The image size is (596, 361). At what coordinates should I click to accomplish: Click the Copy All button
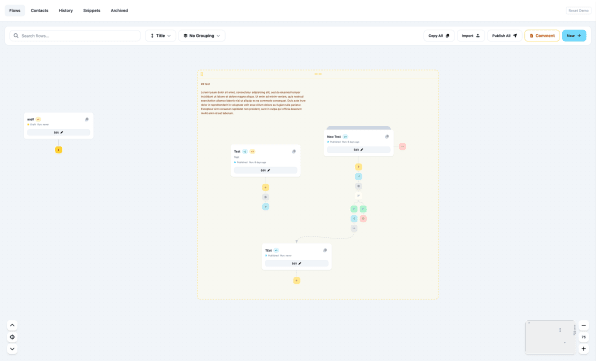click(439, 36)
